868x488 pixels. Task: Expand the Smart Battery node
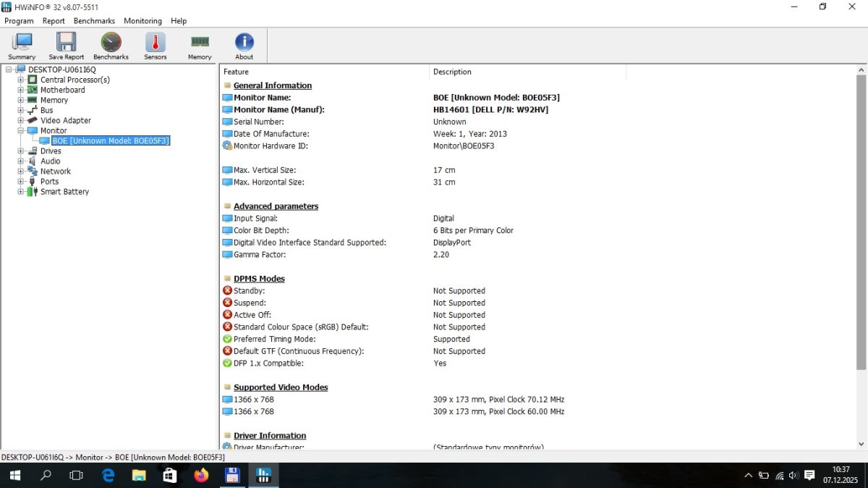pyautogui.click(x=21, y=191)
